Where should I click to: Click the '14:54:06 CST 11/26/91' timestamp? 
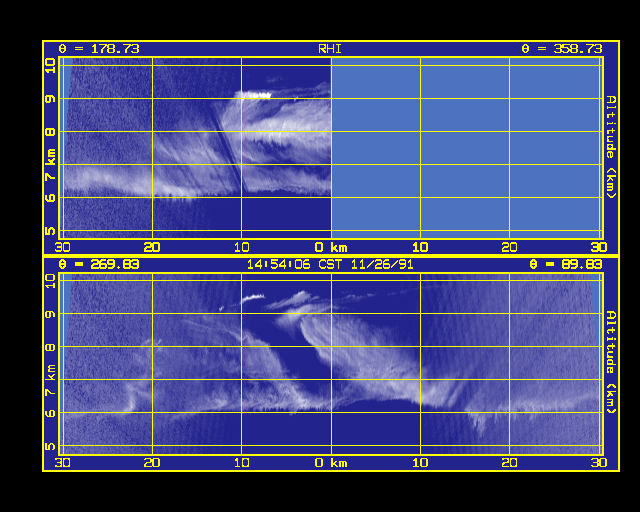[x=330, y=265]
